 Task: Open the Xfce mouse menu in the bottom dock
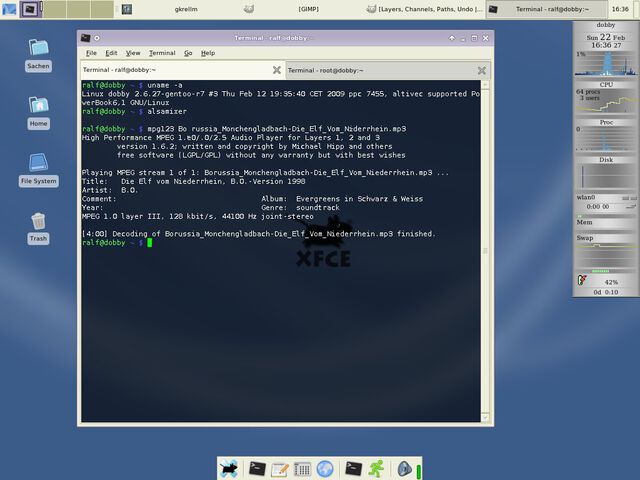click(x=229, y=469)
